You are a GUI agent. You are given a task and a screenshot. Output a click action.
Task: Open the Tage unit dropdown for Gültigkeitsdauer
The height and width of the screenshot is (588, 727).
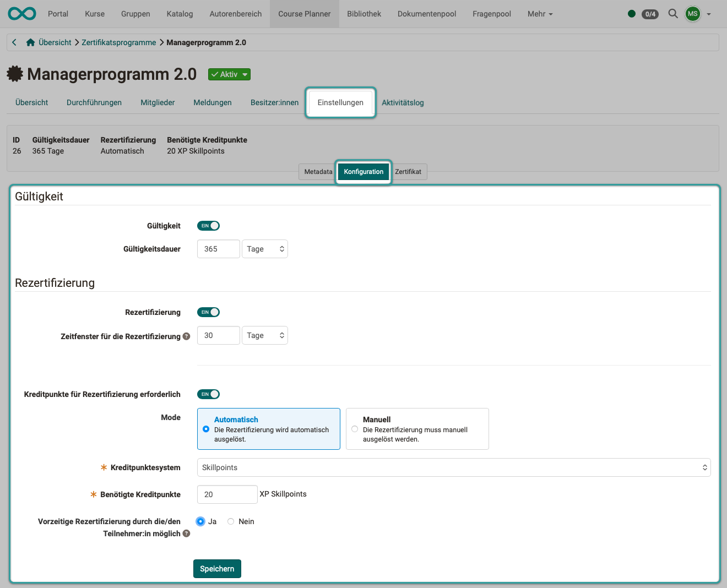coord(264,249)
